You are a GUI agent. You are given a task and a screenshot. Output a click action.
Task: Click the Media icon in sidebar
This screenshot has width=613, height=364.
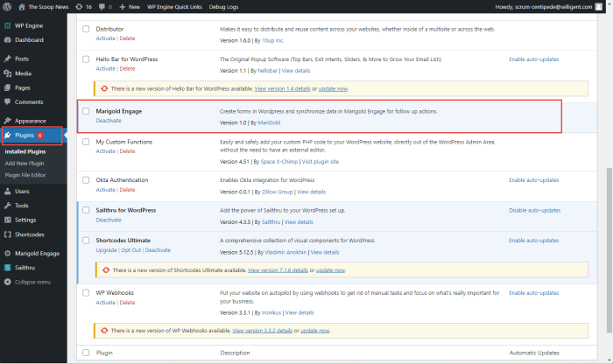pos(8,73)
